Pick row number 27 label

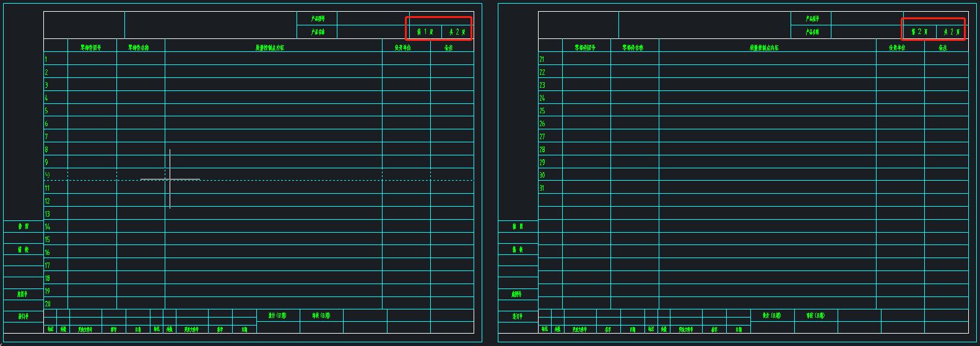542,137
